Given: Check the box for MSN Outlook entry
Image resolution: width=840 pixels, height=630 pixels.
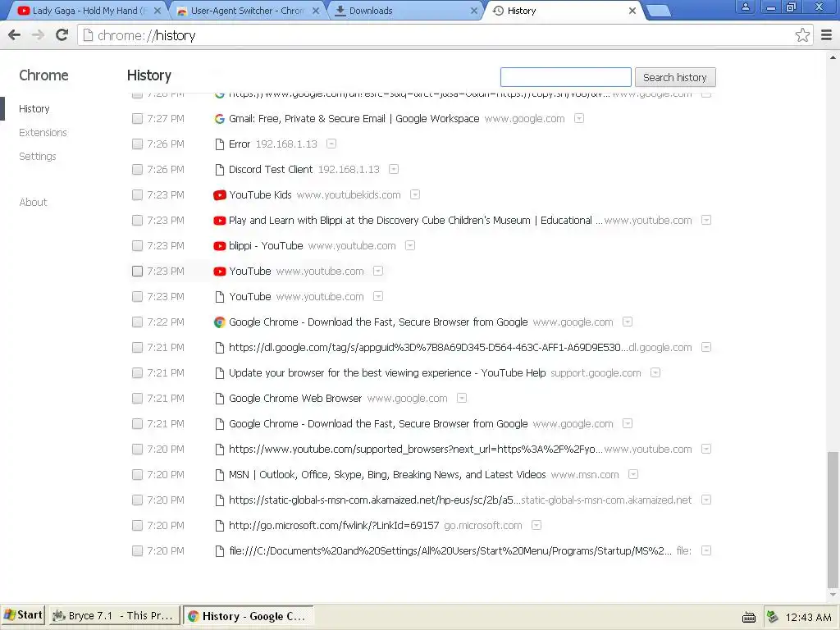Looking at the screenshot, I should click(137, 475).
